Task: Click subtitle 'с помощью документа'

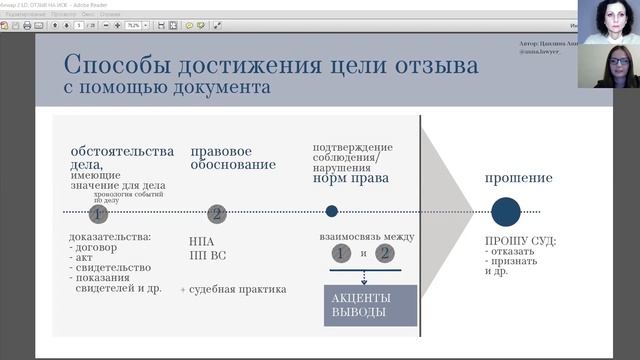Action: [x=167, y=87]
